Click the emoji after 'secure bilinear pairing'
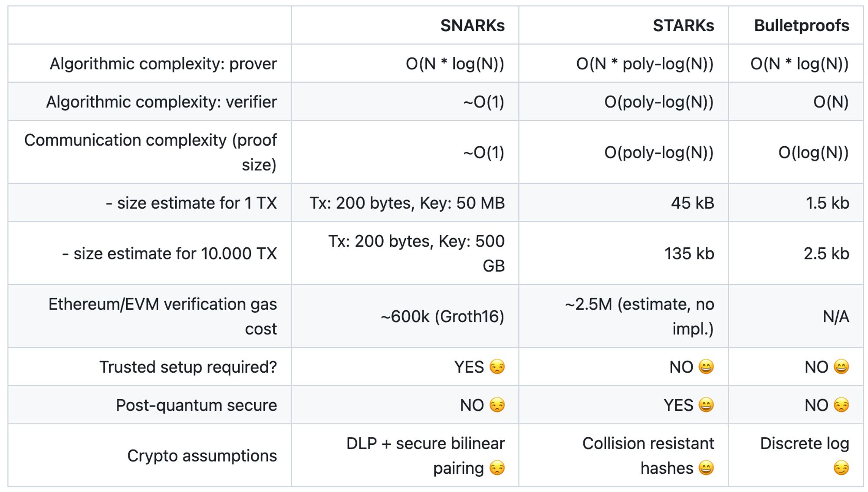Viewport: 868px width, 492px height. point(497,468)
